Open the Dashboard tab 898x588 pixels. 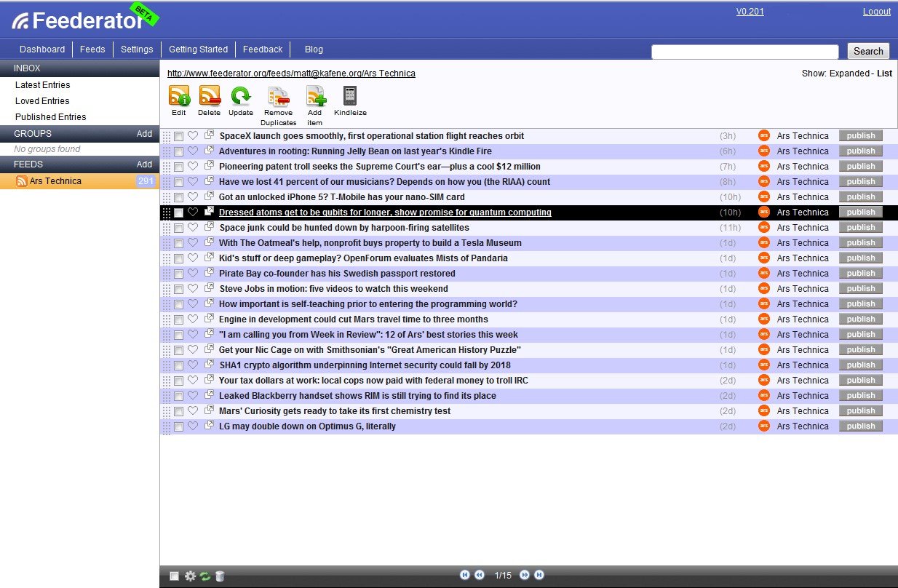tap(42, 49)
